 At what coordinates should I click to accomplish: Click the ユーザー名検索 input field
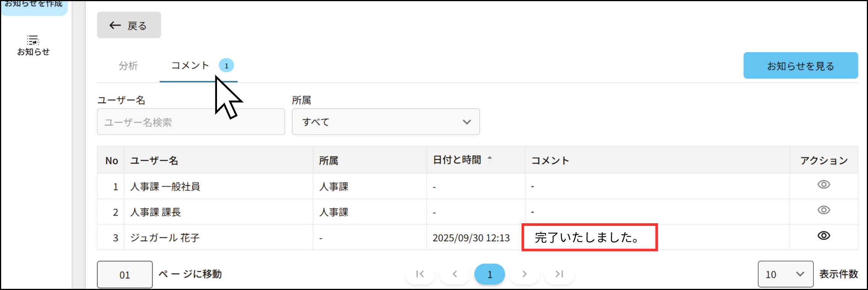pyautogui.click(x=191, y=122)
